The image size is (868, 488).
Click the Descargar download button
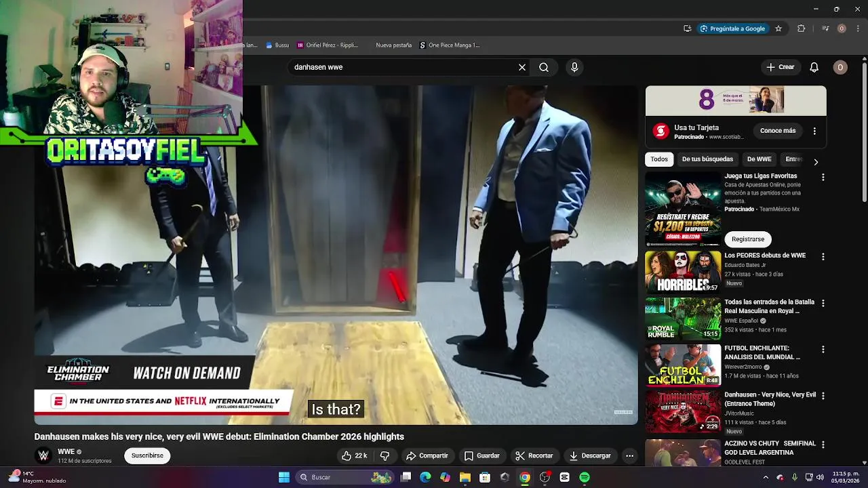[590, 455]
